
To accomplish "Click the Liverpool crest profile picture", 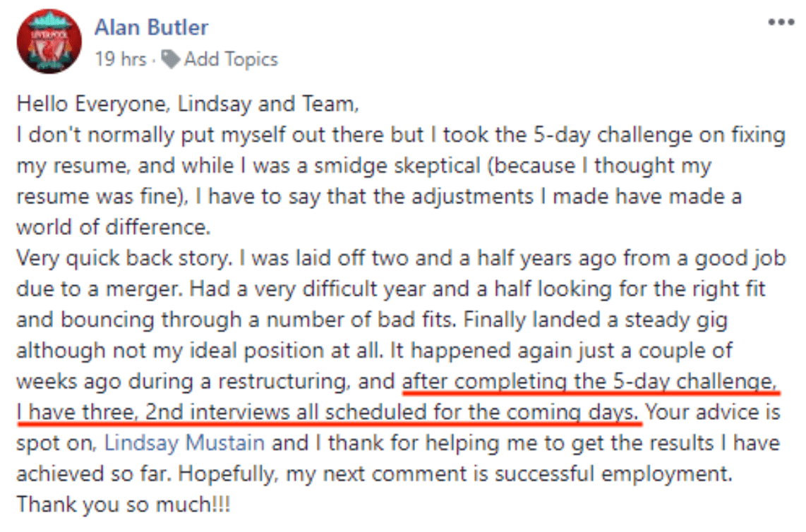I will pos(49,42).
